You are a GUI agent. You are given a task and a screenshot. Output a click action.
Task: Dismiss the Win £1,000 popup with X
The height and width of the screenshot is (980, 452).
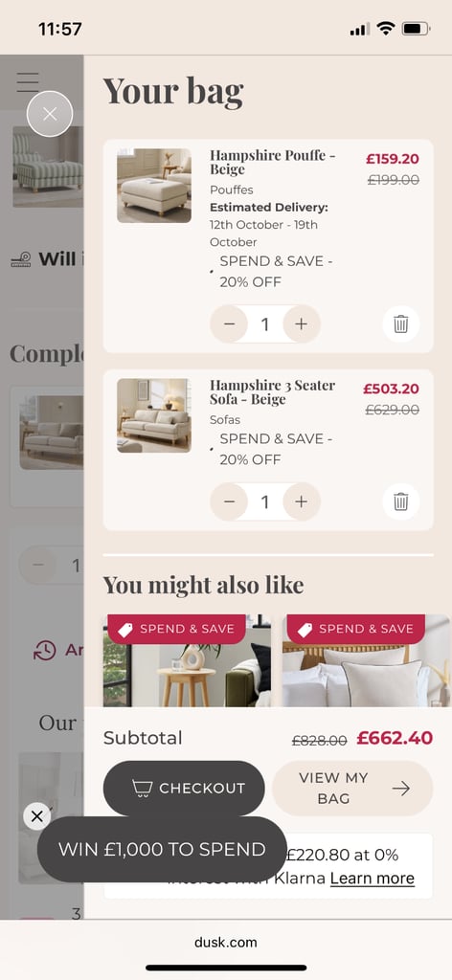(x=37, y=816)
